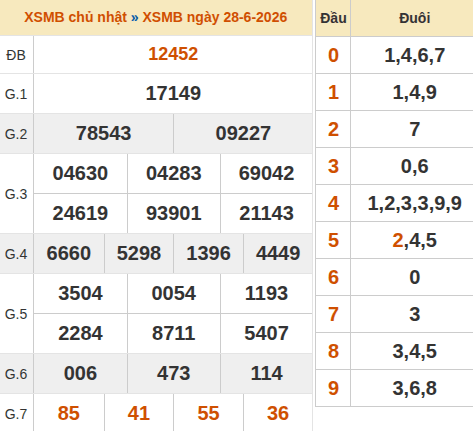Click the Đầu column header

[x=333, y=18]
